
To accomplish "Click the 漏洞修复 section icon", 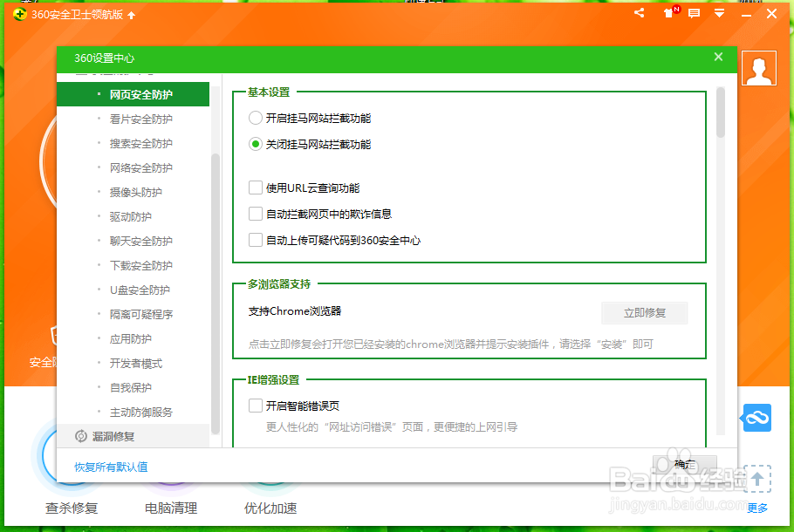I will (x=81, y=436).
